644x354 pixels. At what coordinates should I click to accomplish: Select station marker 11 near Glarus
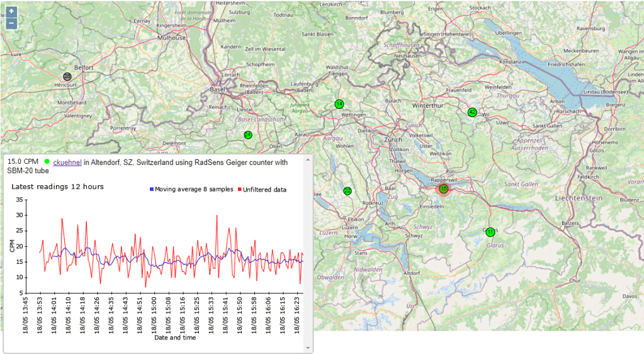pyautogui.click(x=490, y=232)
